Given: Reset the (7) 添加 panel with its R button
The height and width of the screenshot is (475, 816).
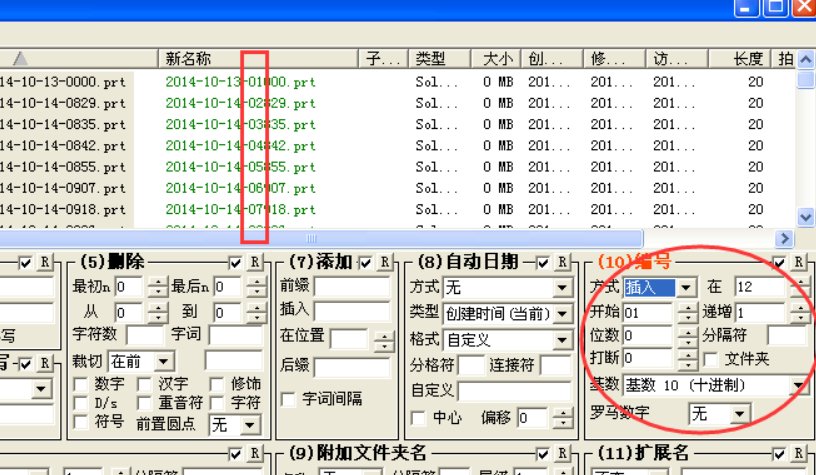Looking at the screenshot, I should coord(385,262).
